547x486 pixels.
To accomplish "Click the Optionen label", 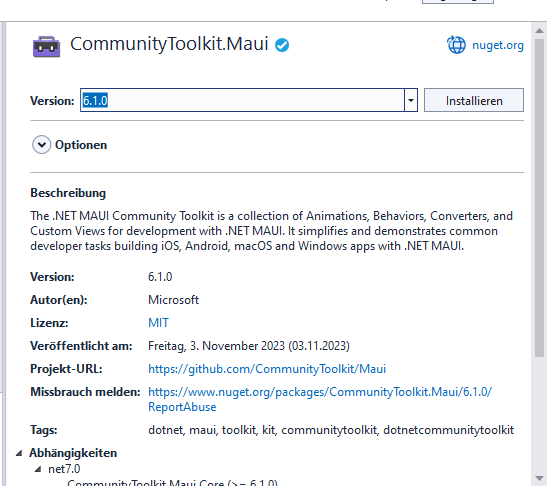I will 81,145.
